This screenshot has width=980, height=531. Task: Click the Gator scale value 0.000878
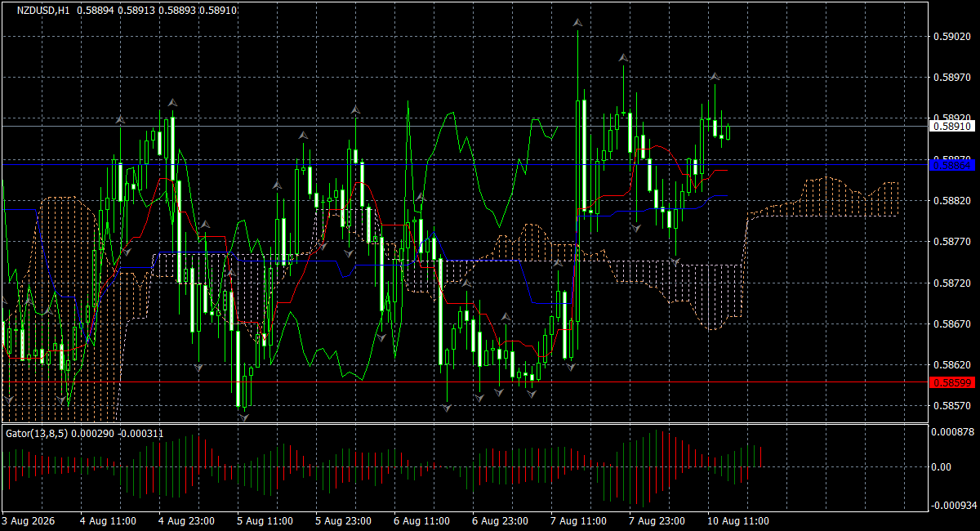(x=954, y=431)
